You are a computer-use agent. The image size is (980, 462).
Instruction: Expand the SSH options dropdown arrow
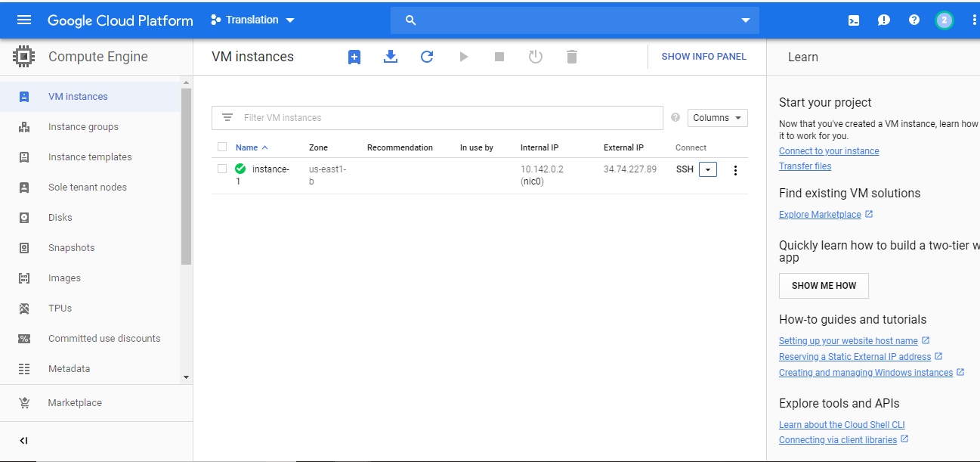click(708, 170)
